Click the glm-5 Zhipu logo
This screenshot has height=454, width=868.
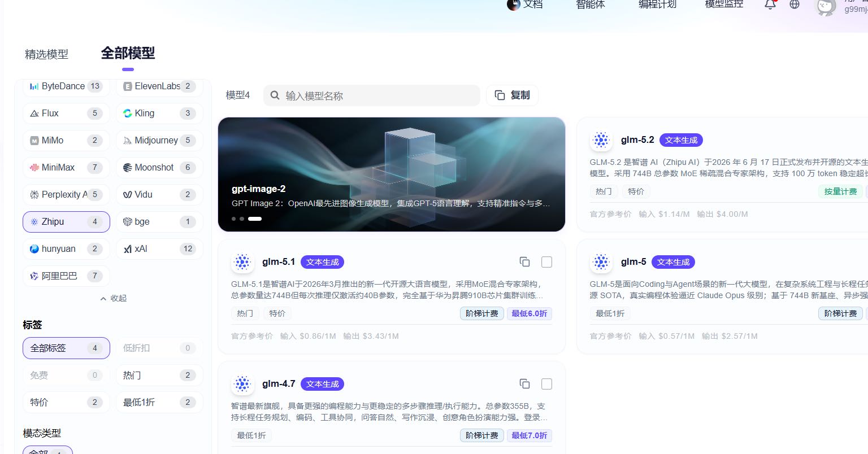coord(601,262)
